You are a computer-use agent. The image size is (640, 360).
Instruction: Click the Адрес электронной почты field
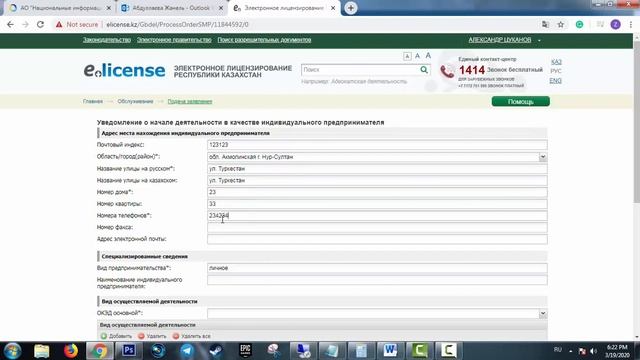[x=377, y=239]
